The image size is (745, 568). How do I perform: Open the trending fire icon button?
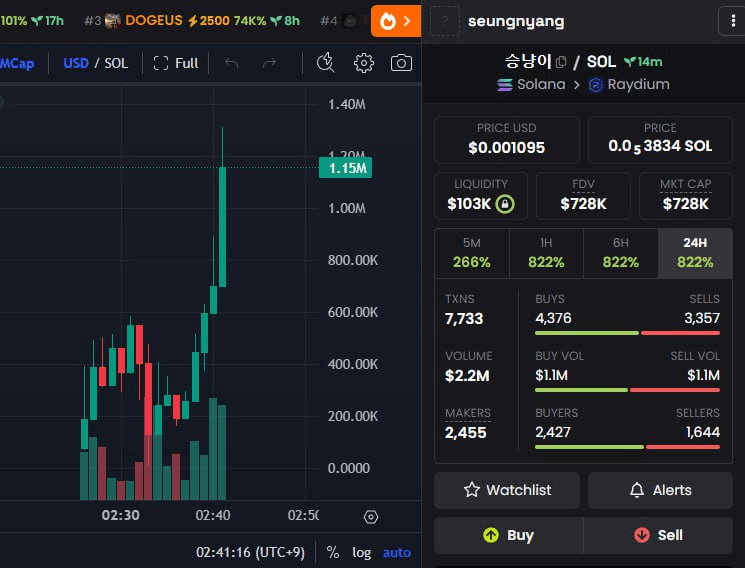pyautogui.click(x=395, y=21)
